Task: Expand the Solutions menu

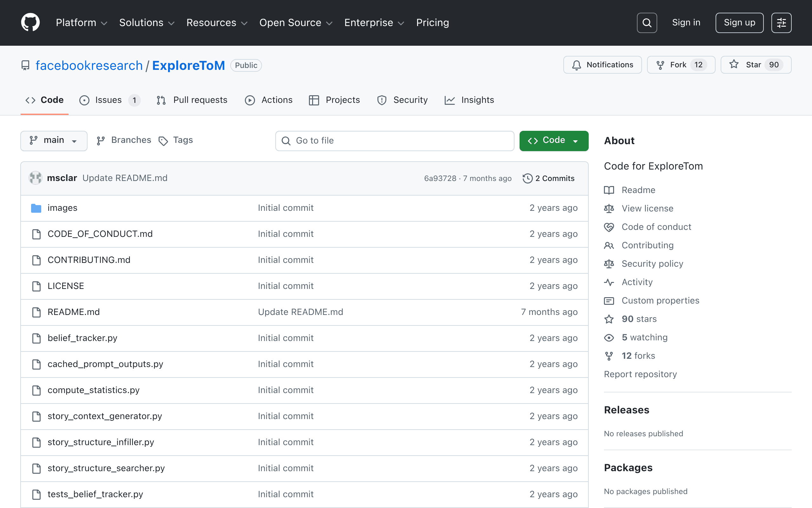Action: click(147, 23)
